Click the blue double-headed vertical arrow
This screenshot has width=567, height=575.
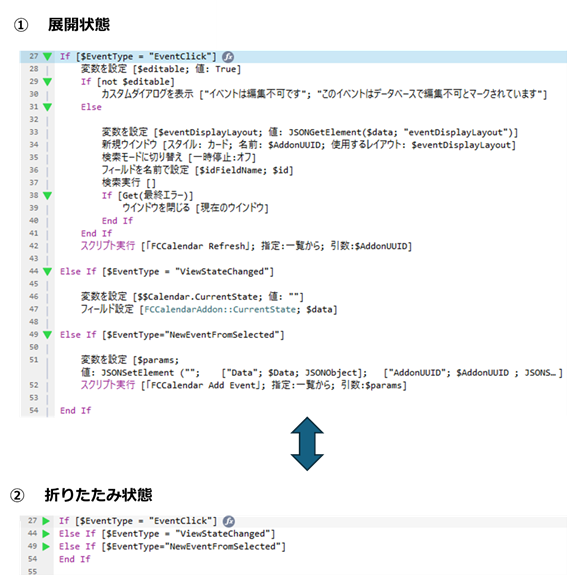[307, 444]
